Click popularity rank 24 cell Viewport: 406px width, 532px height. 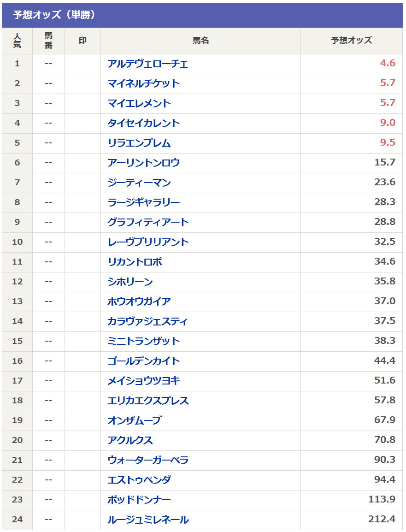[x=18, y=520]
